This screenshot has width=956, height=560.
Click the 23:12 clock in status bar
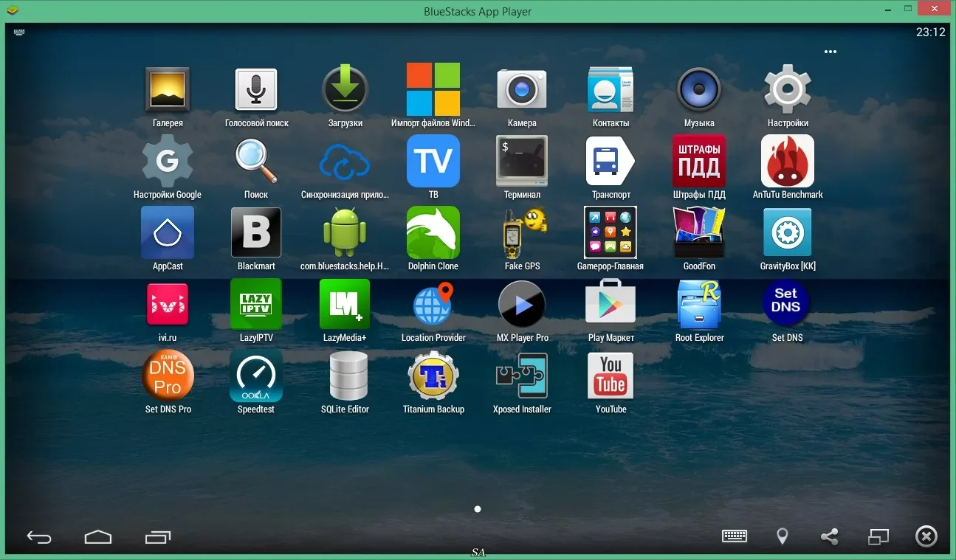coord(930,32)
